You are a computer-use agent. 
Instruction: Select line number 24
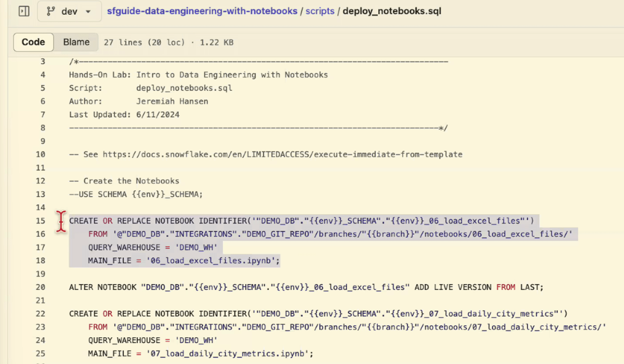coord(40,340)
